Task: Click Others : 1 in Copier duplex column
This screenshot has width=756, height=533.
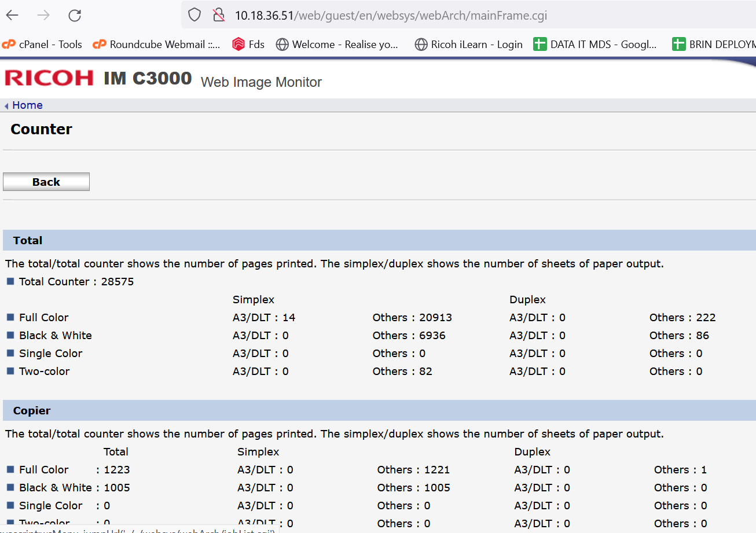Action: (680, 470)
